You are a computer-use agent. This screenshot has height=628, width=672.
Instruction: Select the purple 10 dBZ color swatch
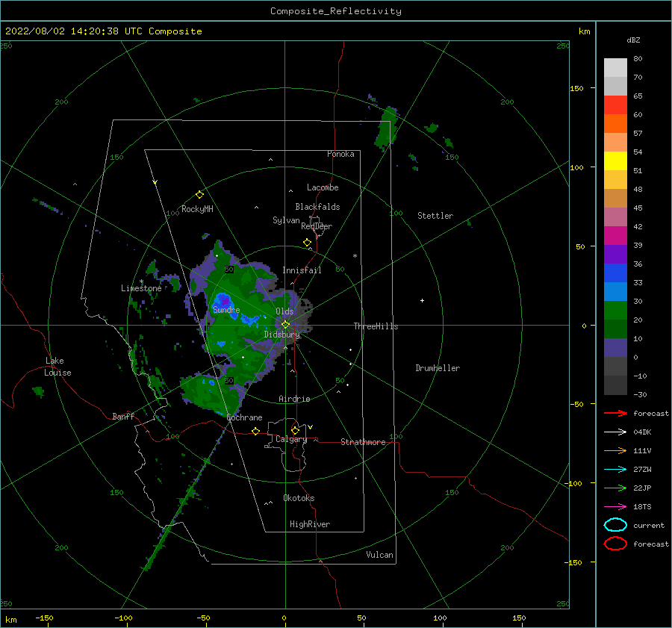click(x=615, y=348)
